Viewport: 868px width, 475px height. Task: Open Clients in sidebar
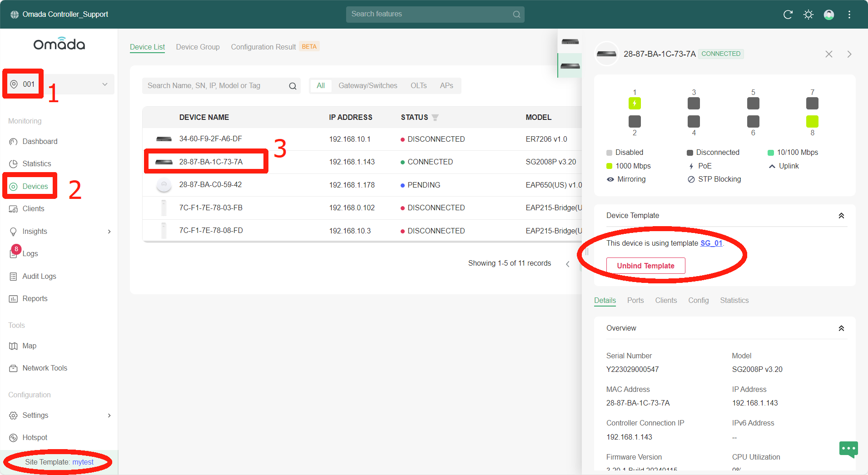[33, 209]
